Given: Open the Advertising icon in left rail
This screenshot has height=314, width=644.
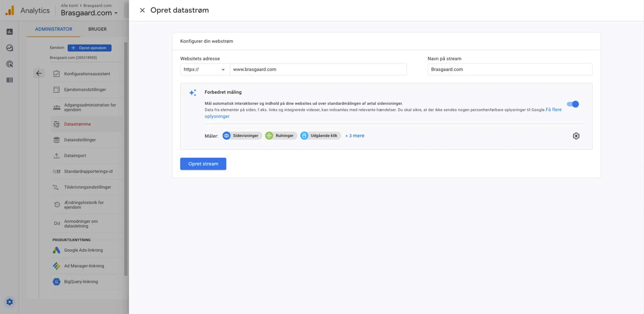Looking at the screenshot, I should (9, 64).
